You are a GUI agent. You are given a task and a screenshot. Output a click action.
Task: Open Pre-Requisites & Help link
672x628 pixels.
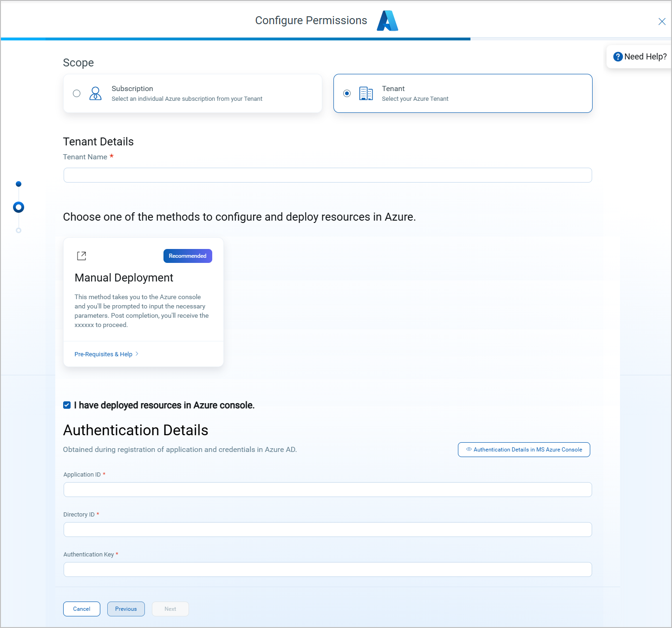tap(103, 354)
